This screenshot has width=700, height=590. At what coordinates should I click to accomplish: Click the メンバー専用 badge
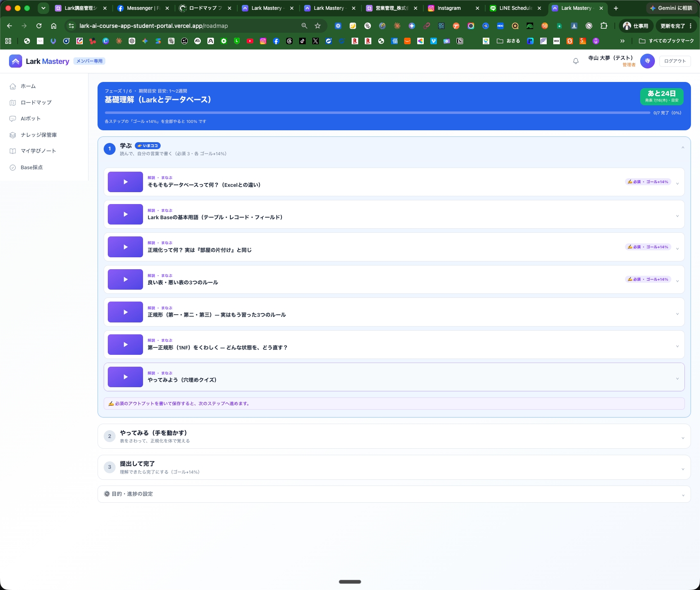pyautogui.click(x=89, y=61)
